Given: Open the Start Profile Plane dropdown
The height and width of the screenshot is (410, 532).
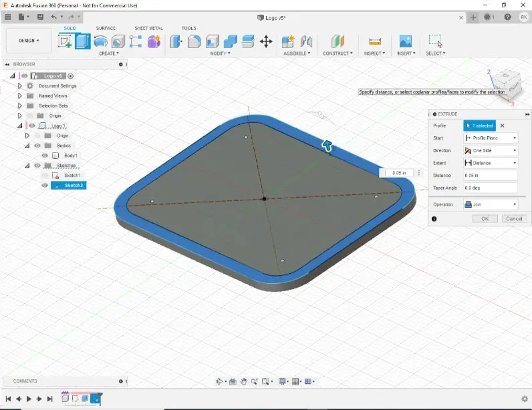Looking at the screenshot, I should [491, 138].
